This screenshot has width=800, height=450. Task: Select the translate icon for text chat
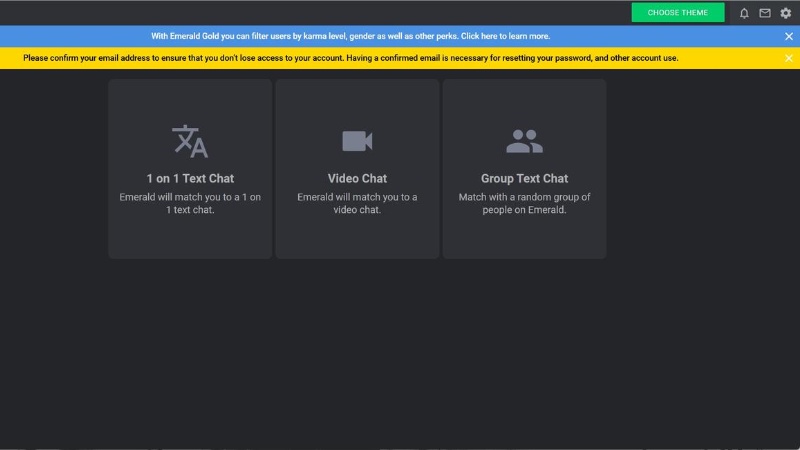pos(190,141)
